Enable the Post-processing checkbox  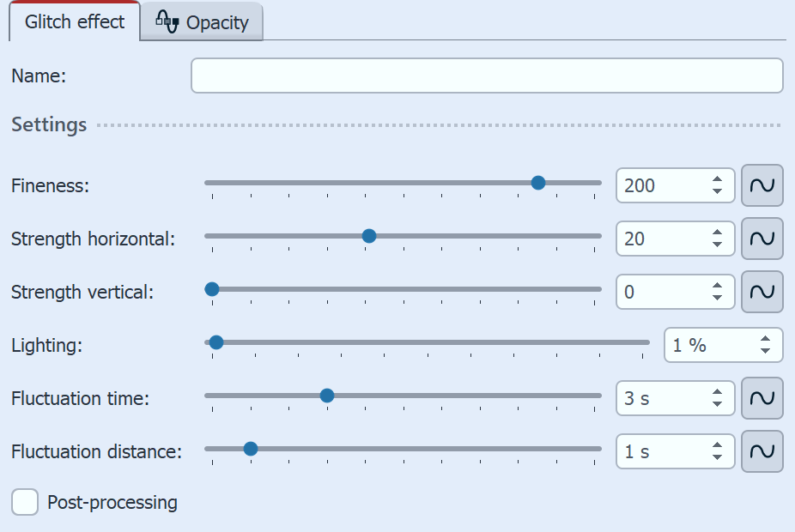24,502
